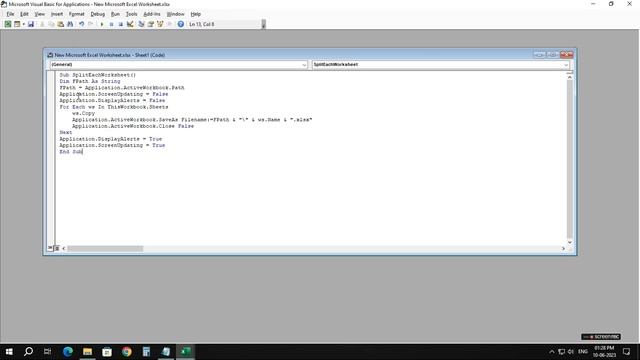Click the Ln 13, Col 8 position indicator
The image size is (640, 360).
[x=202, y=24]
